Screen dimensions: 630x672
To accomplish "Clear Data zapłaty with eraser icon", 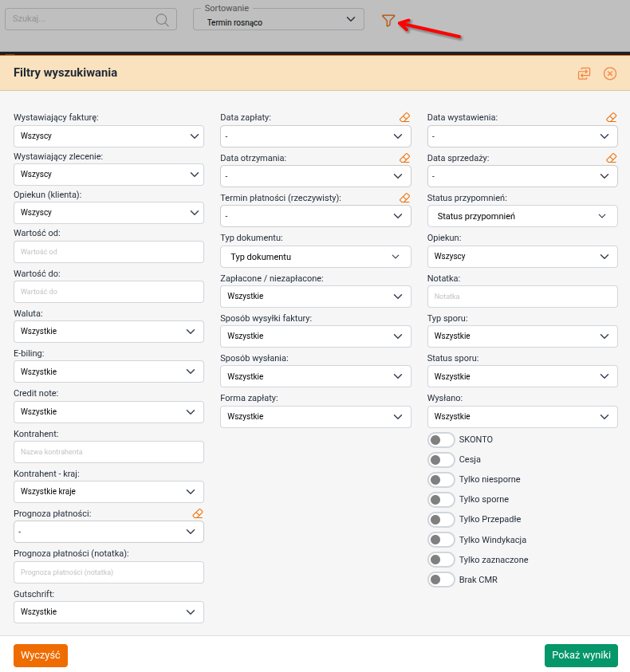I will click(x=405, y=118).
